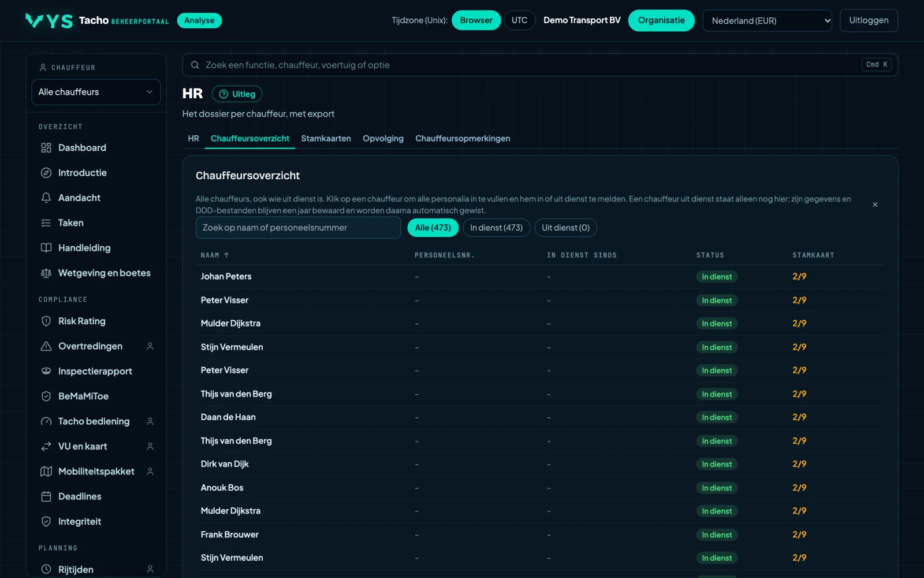Click the Analyse badge button
Screen dimensions: 924x578
coord(199,20)
